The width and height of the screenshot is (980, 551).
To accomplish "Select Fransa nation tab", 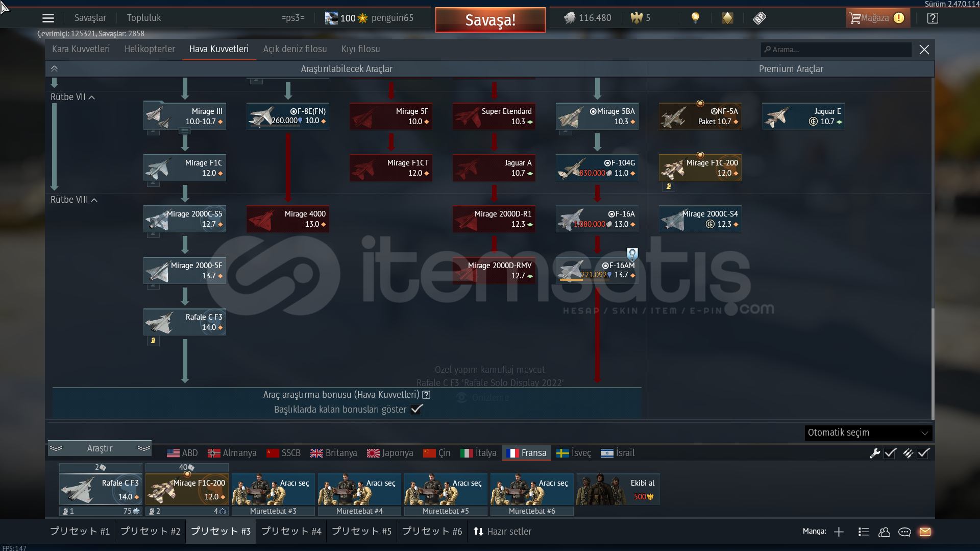I will coord(526,453).
